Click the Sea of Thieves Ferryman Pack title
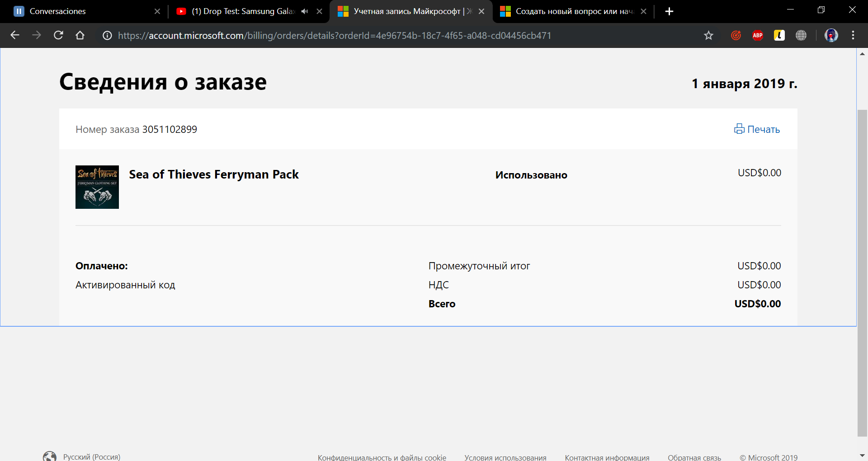Image resolution: width=868 pixels, height=461 pixels. coord(214,174)
